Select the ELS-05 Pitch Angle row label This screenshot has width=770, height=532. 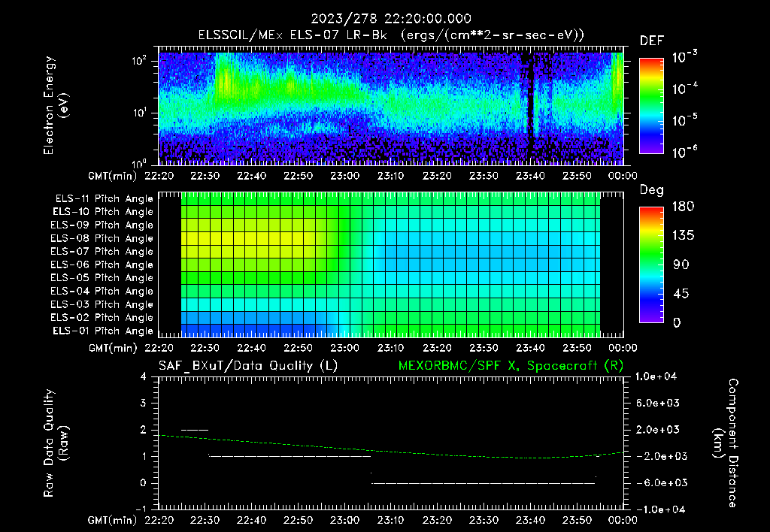click(x=102, y=278)
